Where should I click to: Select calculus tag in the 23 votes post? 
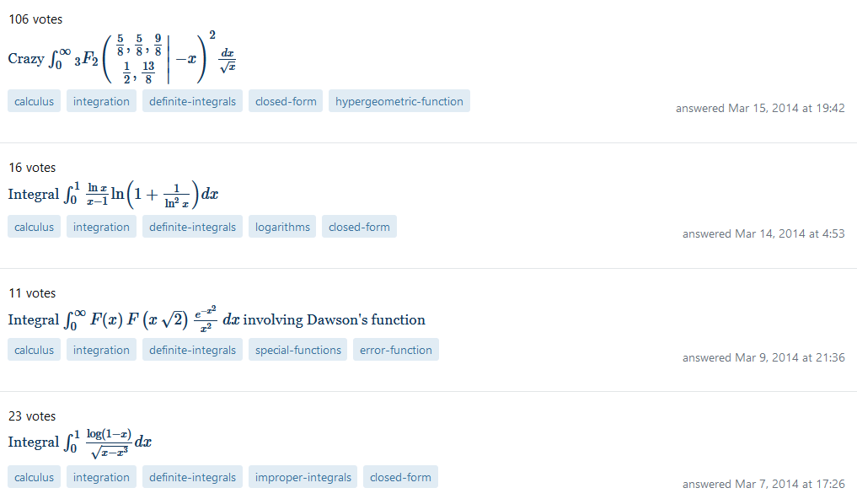point(34,477)
